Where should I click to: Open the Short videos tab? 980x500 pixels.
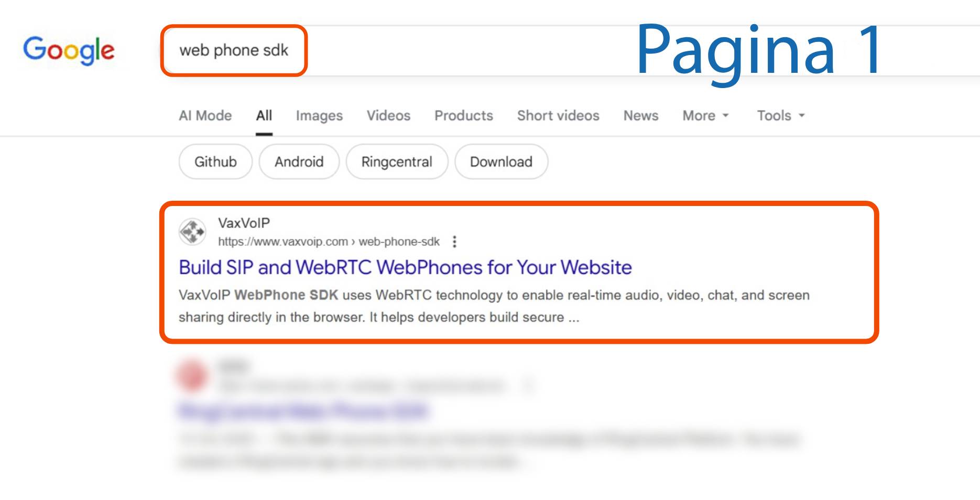tap(558, 116)
